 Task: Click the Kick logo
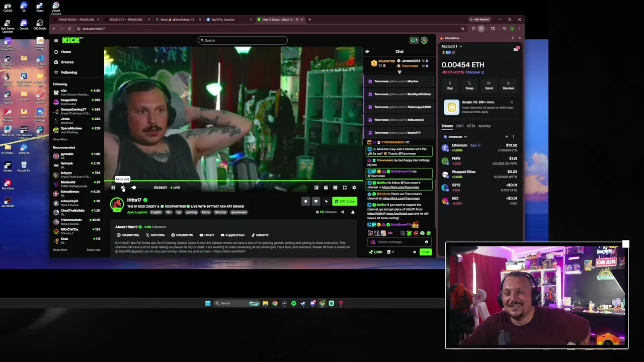tap(72, 40)
